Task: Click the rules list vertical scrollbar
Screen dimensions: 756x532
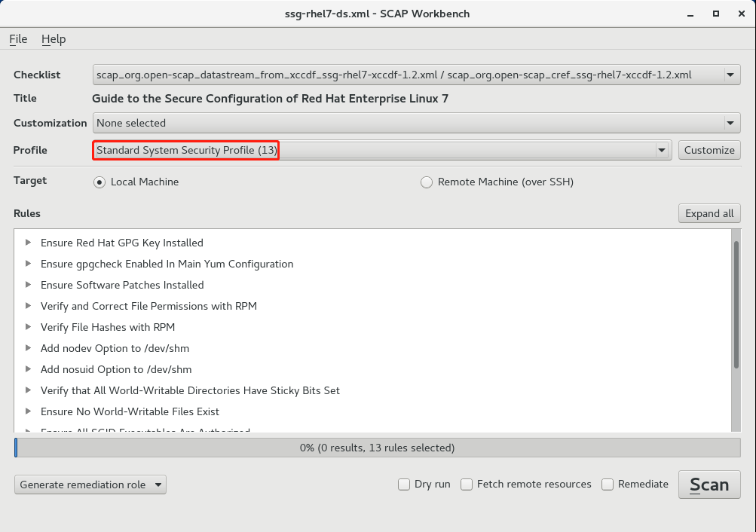Action: tap(736, 301)
